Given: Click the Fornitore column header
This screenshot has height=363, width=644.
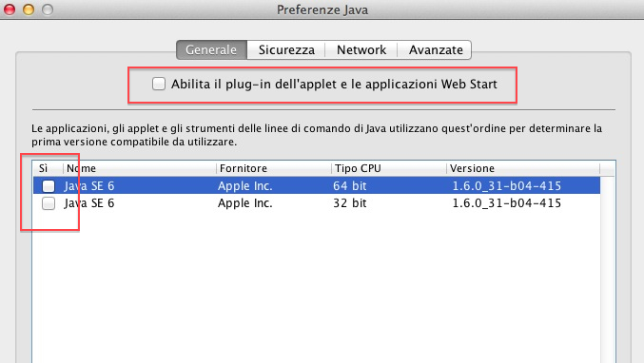Looking at the screenshot, I should coord(274,168).
